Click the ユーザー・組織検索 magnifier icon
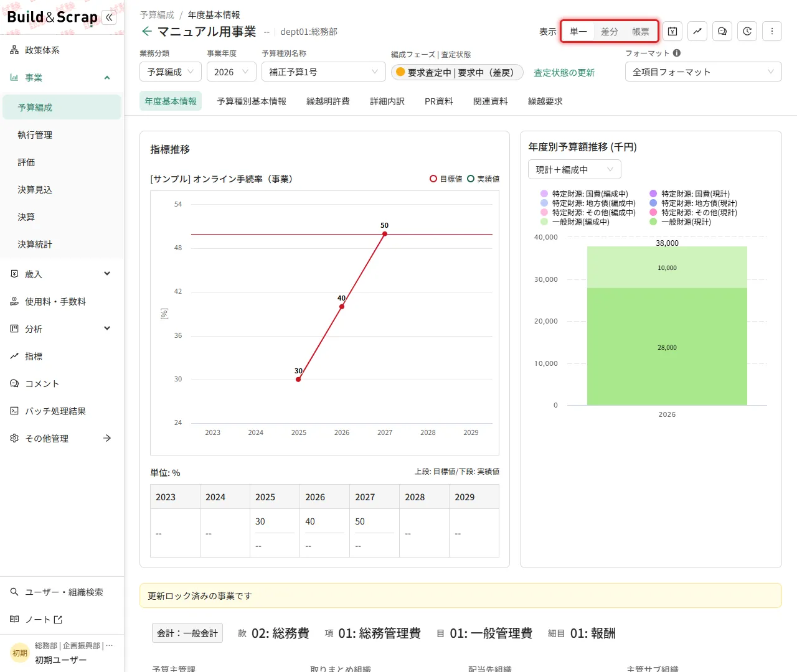 pos(14,592)
